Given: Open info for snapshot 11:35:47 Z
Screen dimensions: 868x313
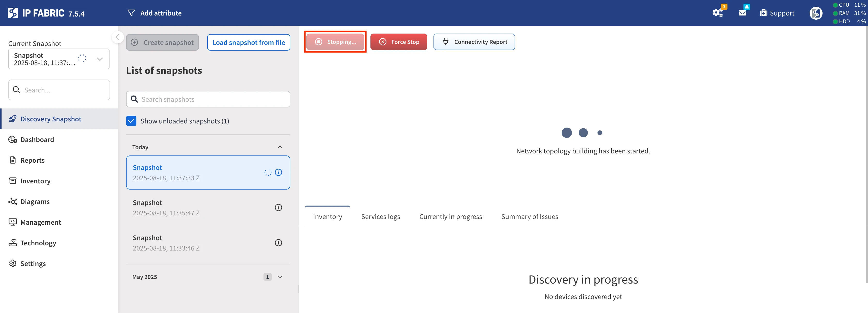Looking at the screenshot, I should (278, 208).
